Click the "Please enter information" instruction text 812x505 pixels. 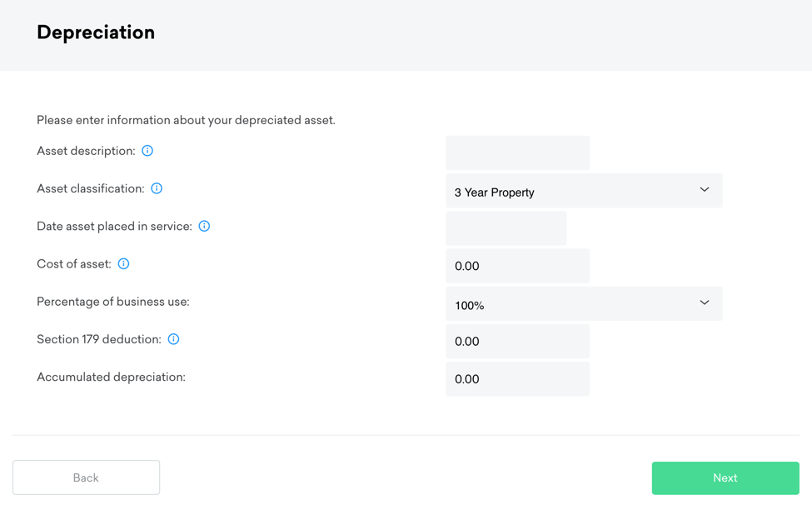click(x=186, y=120)
